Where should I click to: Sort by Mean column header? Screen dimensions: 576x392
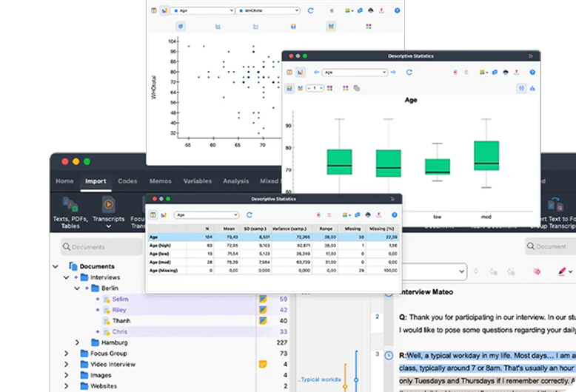[229, 229]
